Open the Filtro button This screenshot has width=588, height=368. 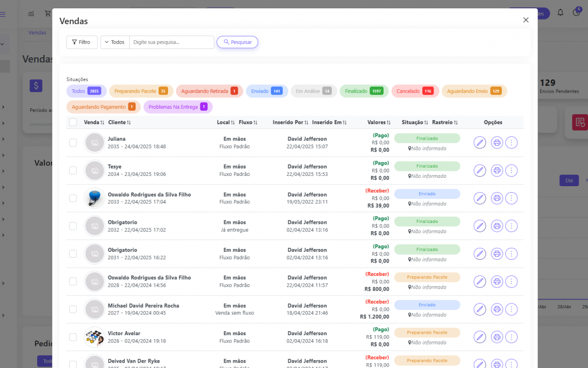click(x=82, y=42)
